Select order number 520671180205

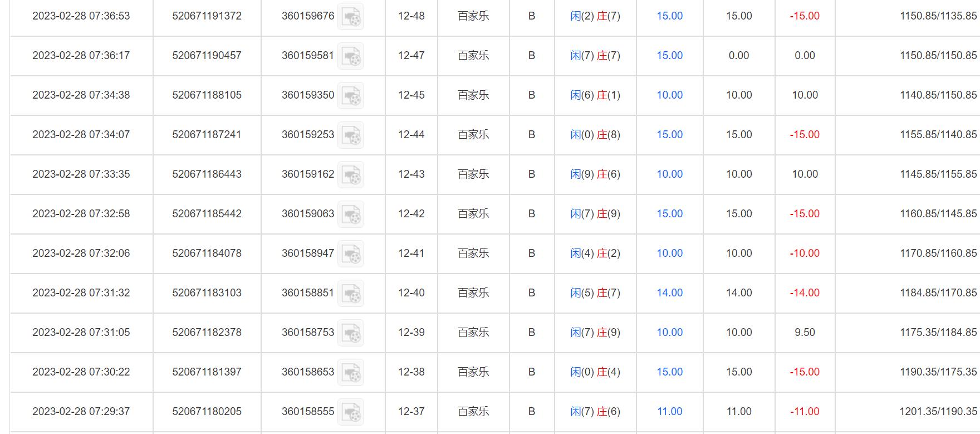[x=207, y=412]
